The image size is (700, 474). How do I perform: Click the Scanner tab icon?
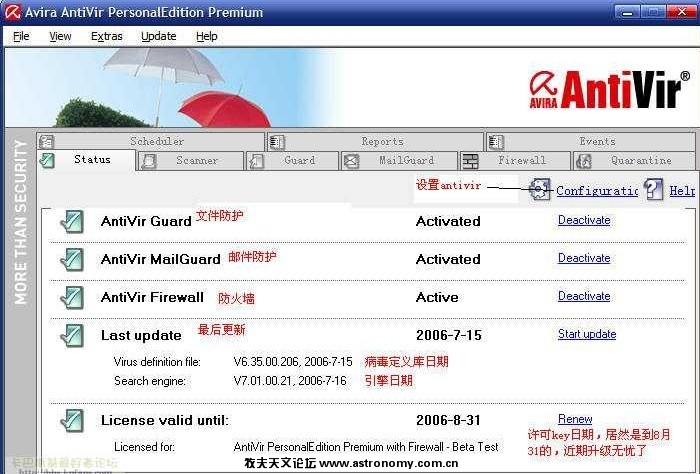[x=149, y=161]
